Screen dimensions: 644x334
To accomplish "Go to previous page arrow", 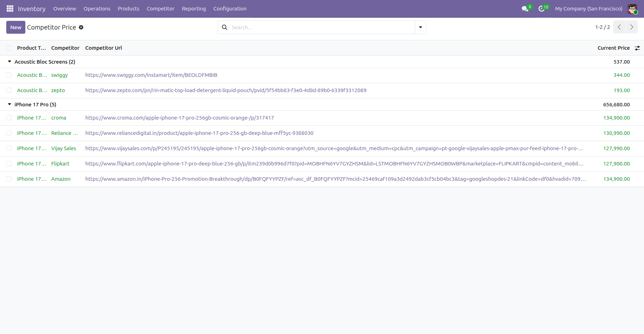I will tap(619, 27).
